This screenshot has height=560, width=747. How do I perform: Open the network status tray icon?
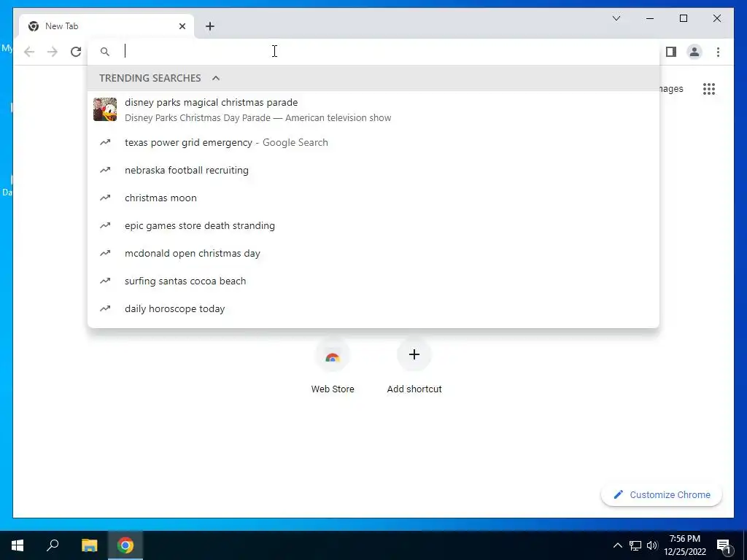pyautogui.click(x=635, y=545)
